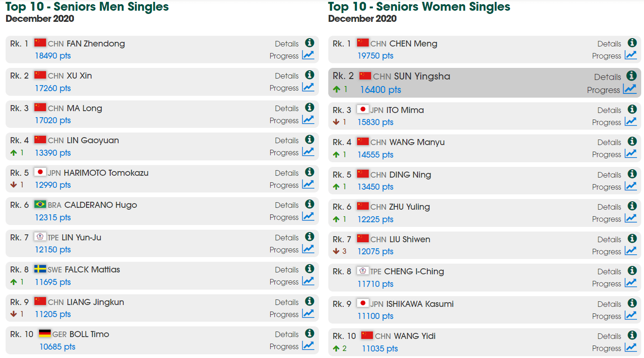Click info icon for ITO Mima
This screenshot has width=644, height=358.
pos(632,109)
